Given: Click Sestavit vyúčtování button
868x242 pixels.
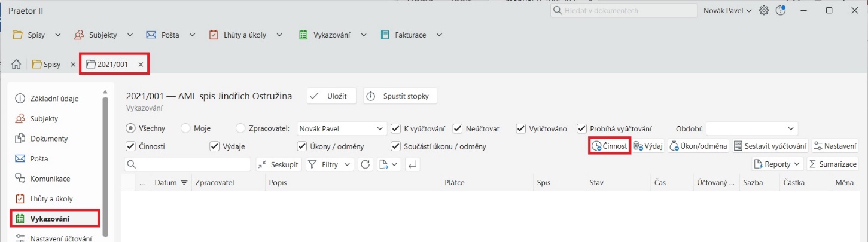Looking at the screenshot, I should [770, 146].
